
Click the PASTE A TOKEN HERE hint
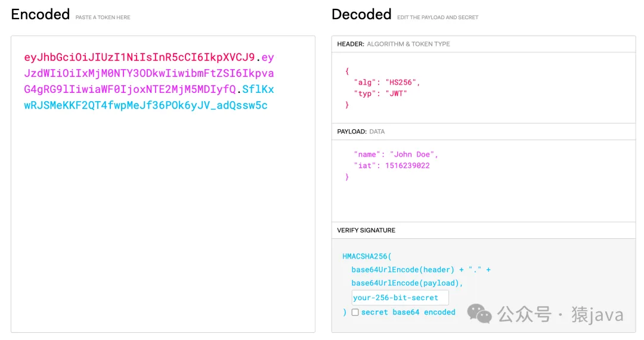[x=103, y=17]
